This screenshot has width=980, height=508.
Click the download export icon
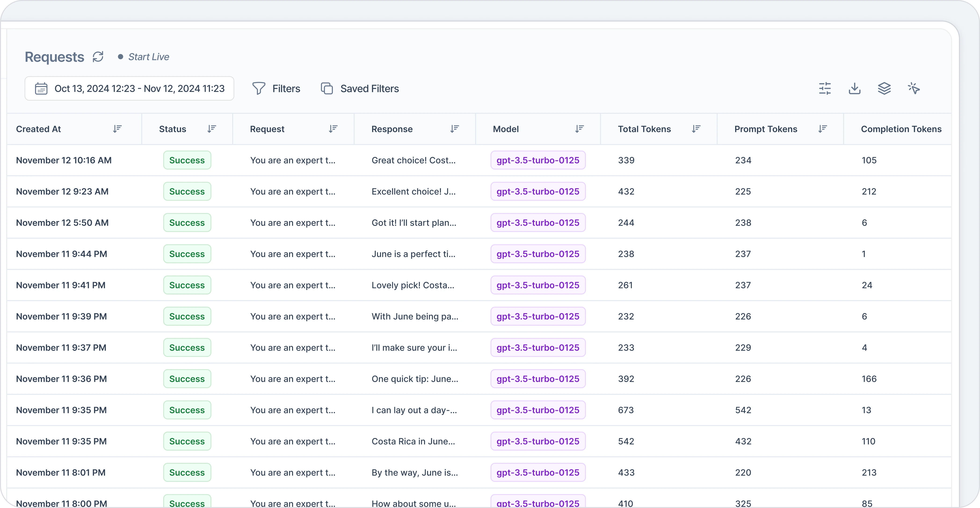pyautogui.click(x=854, y=88)
